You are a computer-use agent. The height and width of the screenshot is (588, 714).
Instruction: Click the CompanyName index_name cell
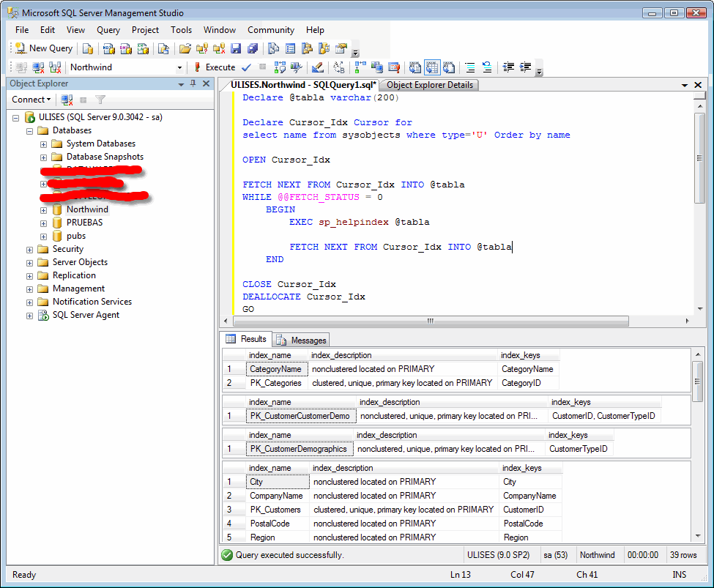(278, 496)
